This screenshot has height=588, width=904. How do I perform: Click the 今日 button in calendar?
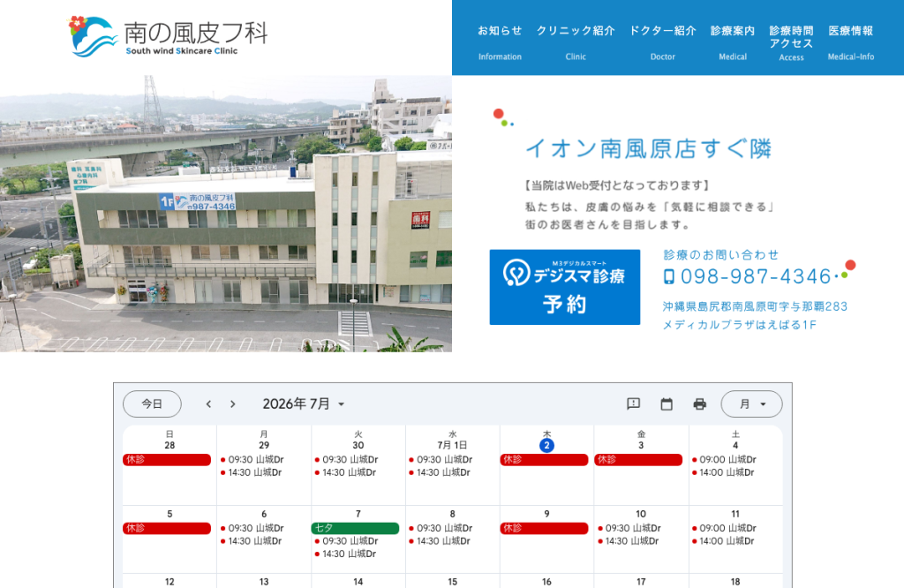[152, 404]
